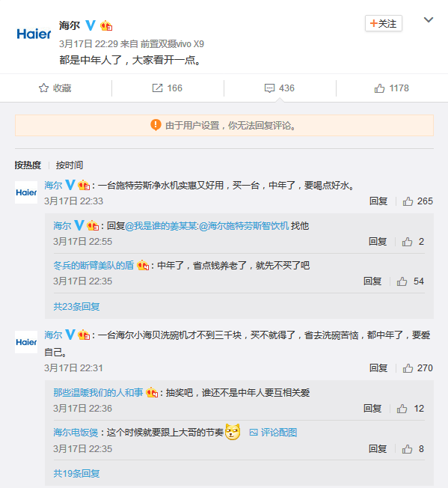Like the 海尔电饭煲 reply with 8 likes
Screen dimensions: 448x488
coord(407,449)
